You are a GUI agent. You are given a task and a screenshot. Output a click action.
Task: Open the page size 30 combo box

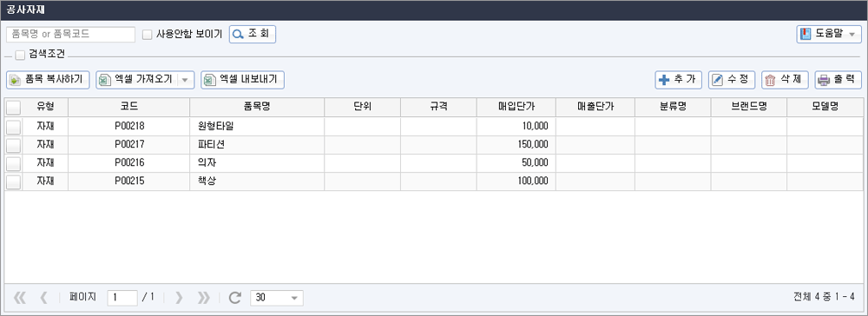point(277,298)
